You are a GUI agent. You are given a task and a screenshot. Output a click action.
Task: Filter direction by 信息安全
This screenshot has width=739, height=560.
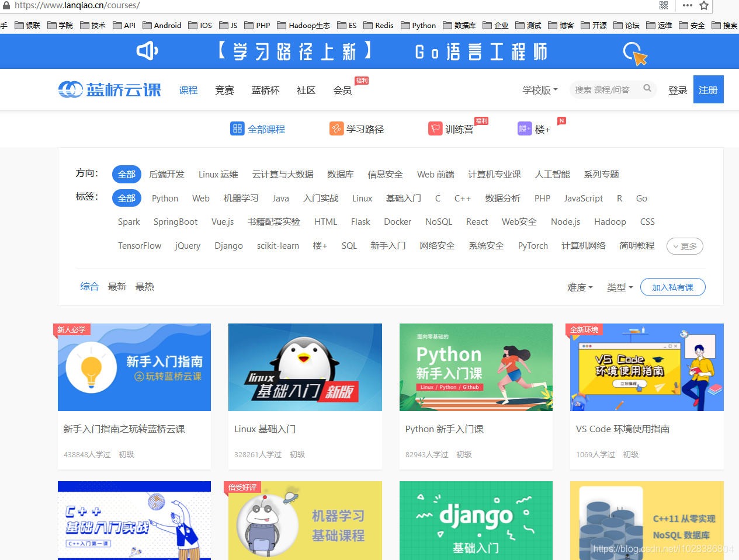(x=385, y=174)
